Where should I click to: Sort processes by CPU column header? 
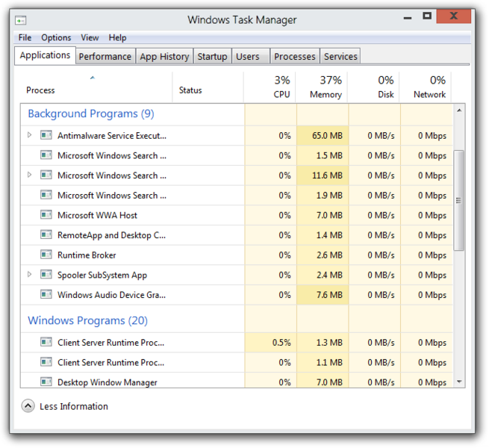tap(281, 87)
